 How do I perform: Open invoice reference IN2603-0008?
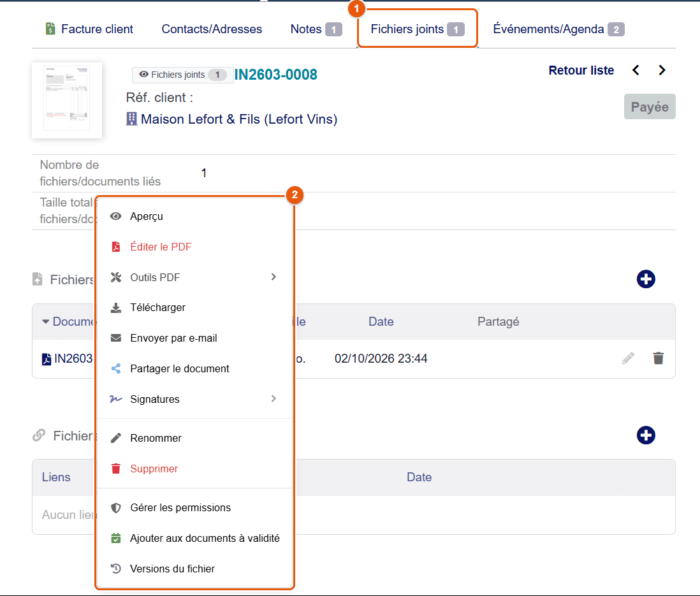(x=275, y=75)
